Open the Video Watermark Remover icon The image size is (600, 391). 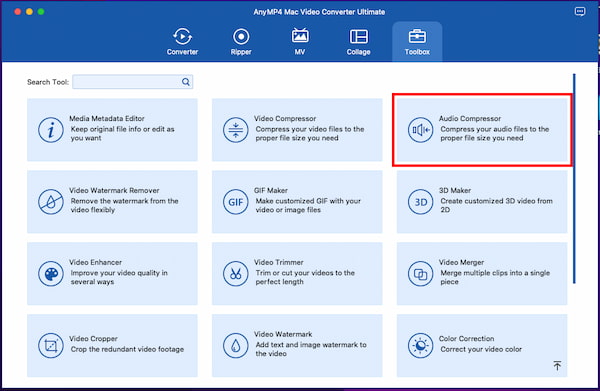[x=51, y=202]
